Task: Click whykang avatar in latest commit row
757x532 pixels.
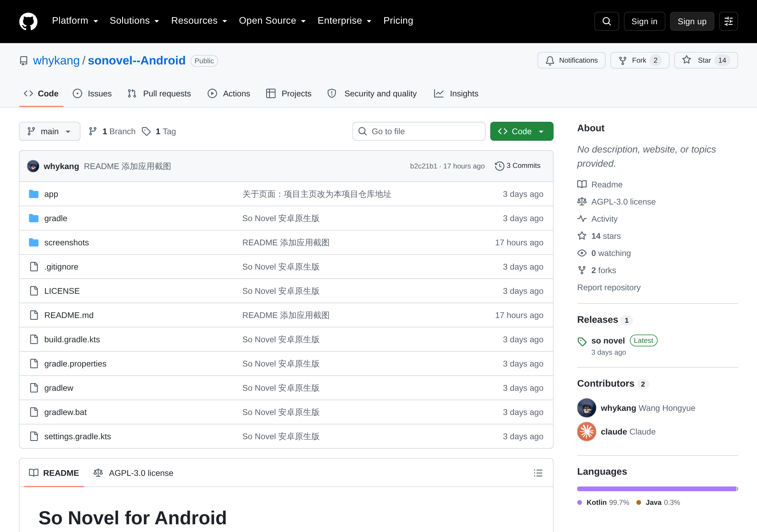Action: click(x=33, y=166)
